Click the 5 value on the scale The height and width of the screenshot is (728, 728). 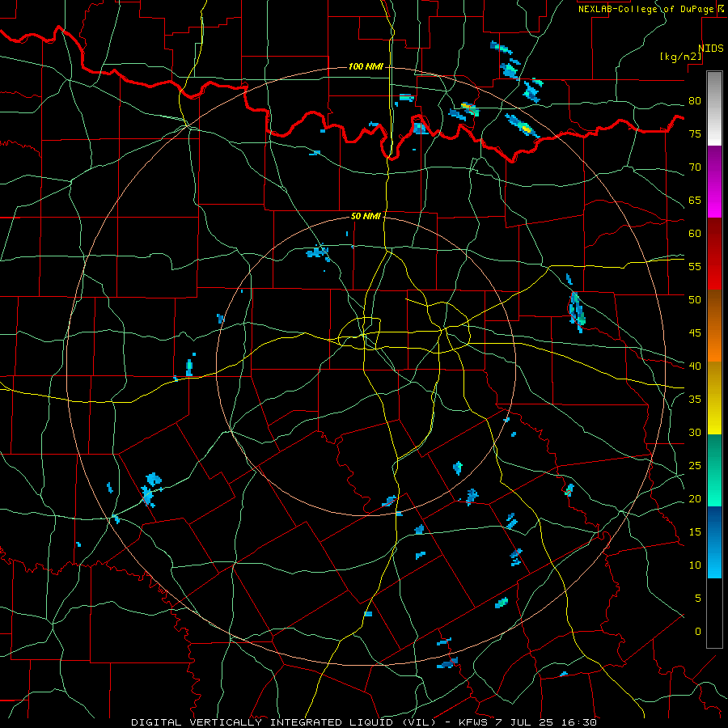click(x=698, y=598)
